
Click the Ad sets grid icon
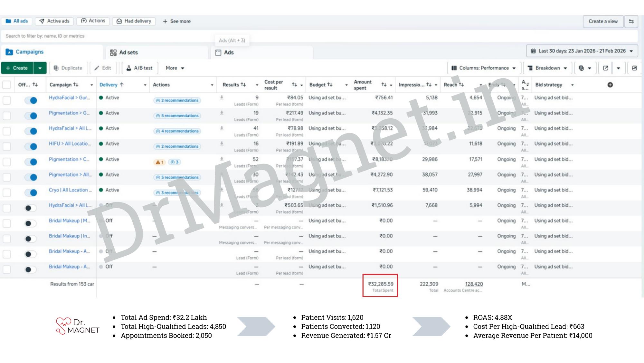tap(113, 53)
